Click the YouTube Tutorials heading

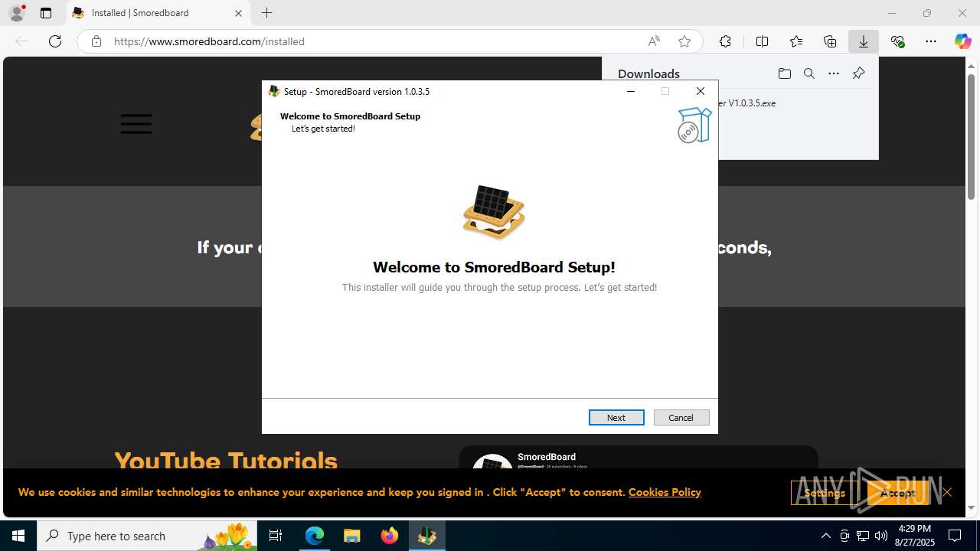[226, 461]
